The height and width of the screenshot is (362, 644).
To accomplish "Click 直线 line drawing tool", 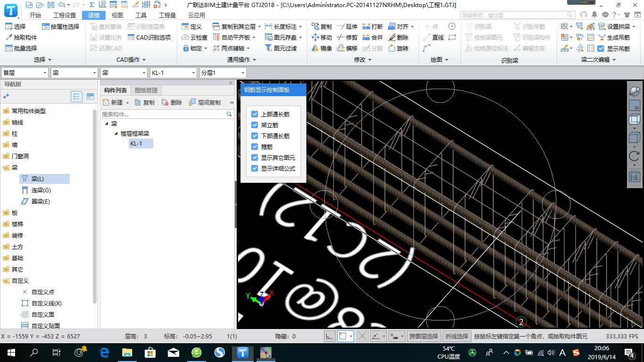I will tap(434, 38).
